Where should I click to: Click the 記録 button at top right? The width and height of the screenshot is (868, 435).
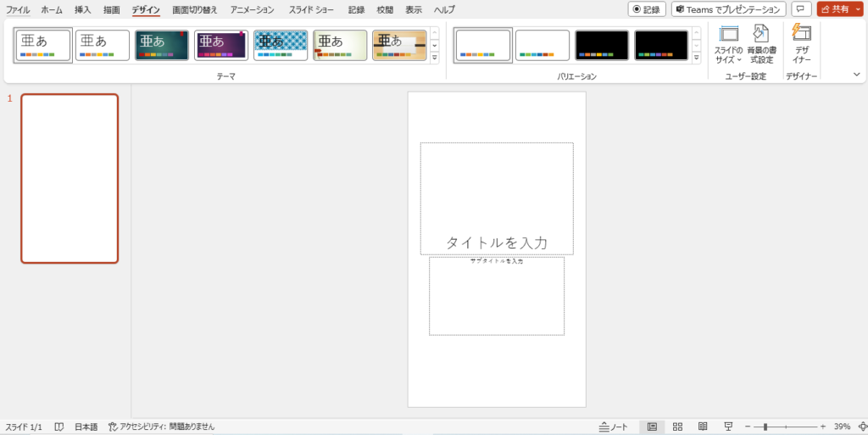pos(647,9)
